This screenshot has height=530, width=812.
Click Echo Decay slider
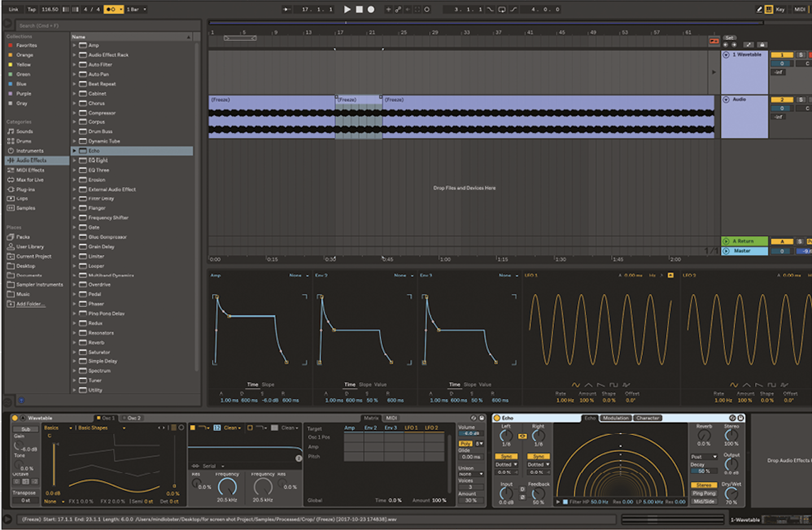point(704,471)
